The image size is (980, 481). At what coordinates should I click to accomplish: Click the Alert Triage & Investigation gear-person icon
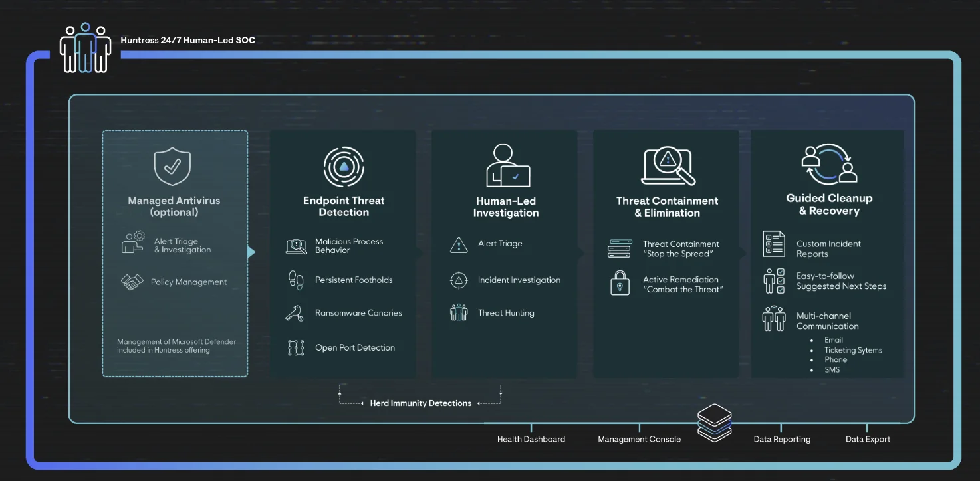coord(133,242)
